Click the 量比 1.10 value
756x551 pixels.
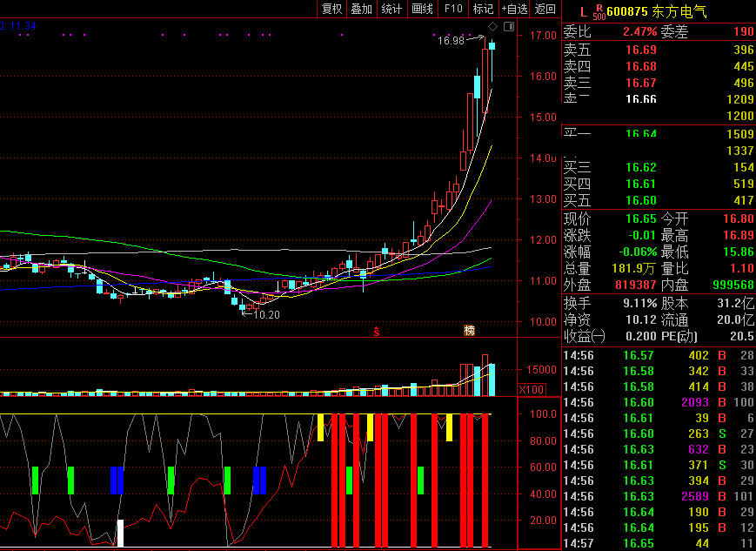742,268
